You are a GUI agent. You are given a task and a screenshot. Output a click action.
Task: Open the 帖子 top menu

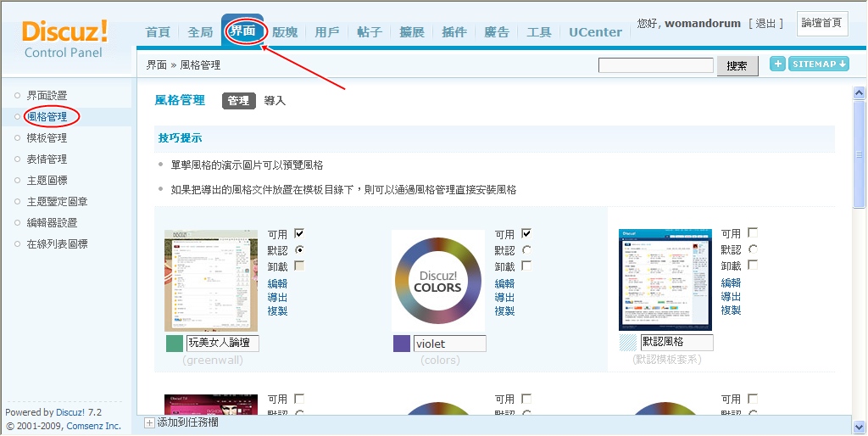[370, 32]
